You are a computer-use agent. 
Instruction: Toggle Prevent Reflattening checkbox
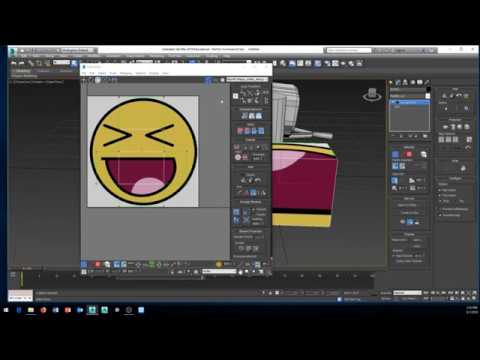pyautogui.click(x=440, y=209)
